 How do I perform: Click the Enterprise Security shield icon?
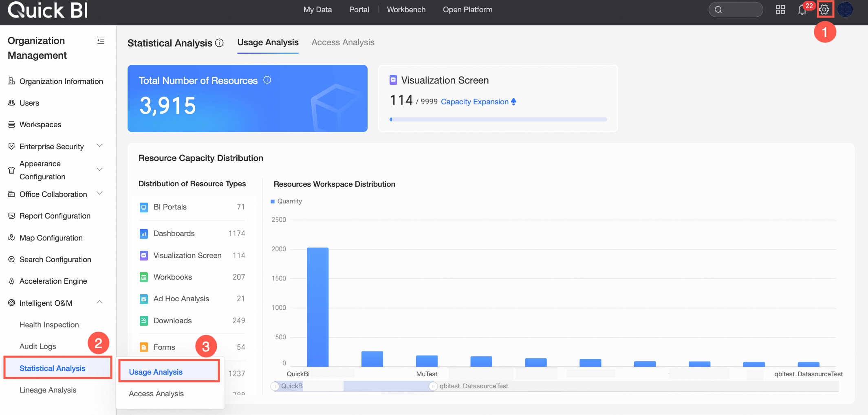[12, 146]
